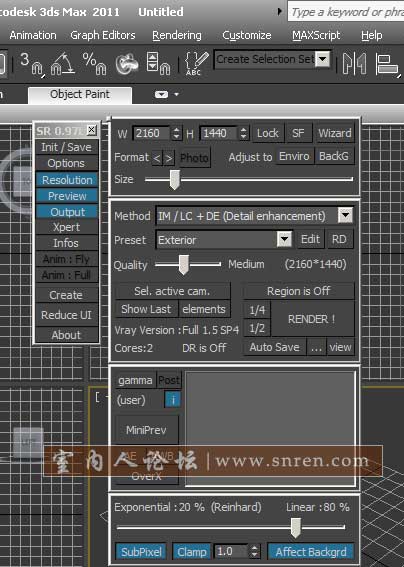Toggle the Angle Snap tool
The image size is (404, 567).
coord(62,63)
